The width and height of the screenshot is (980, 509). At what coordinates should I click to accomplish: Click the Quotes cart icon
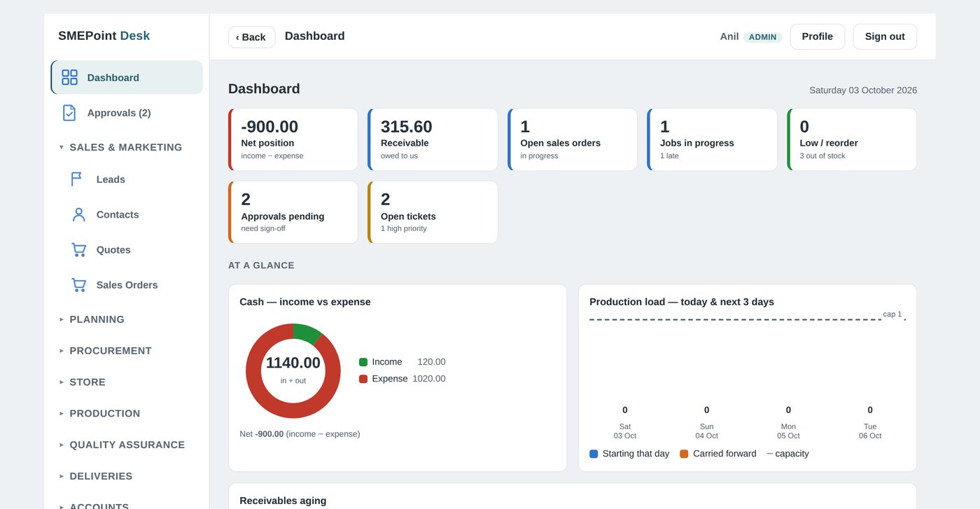pyautogui.click(x=78, y=250)
